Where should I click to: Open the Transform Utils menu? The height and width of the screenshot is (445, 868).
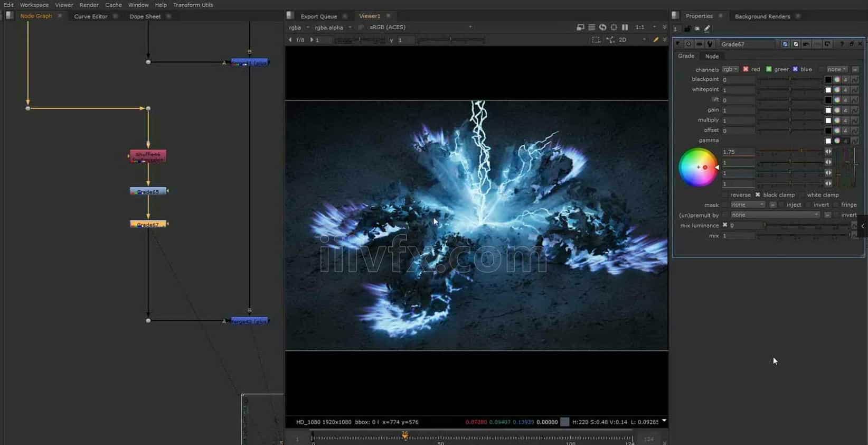tap(193, 5)
